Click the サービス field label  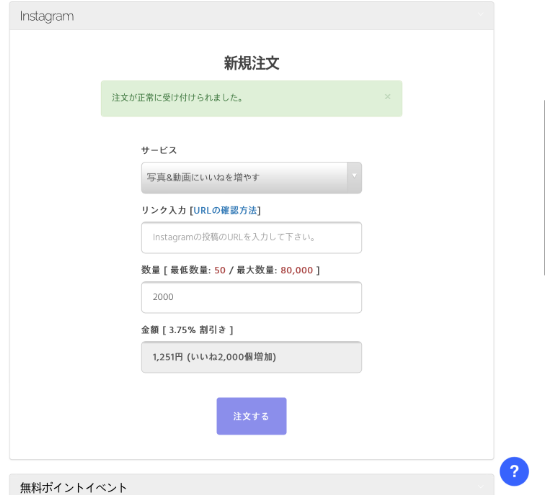click(x=159, y=151)
